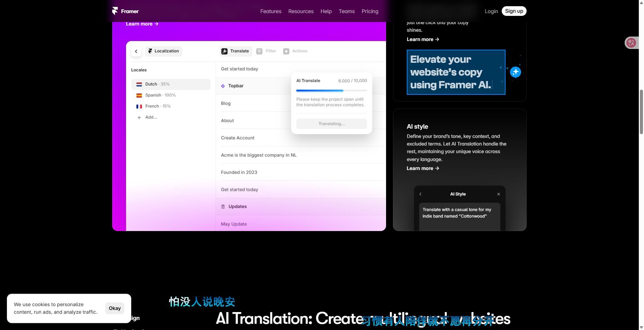The height and width of the screenshot is (330, 644).
Task: Click the Translate sparkle icon
Action: (224, 51)
